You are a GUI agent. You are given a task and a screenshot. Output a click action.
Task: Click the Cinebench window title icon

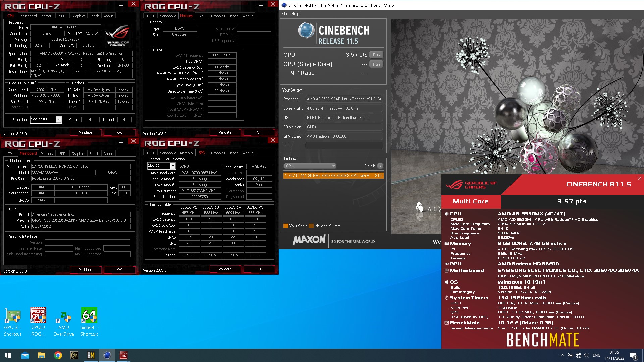pyautogui.click(x=284, y=5)
